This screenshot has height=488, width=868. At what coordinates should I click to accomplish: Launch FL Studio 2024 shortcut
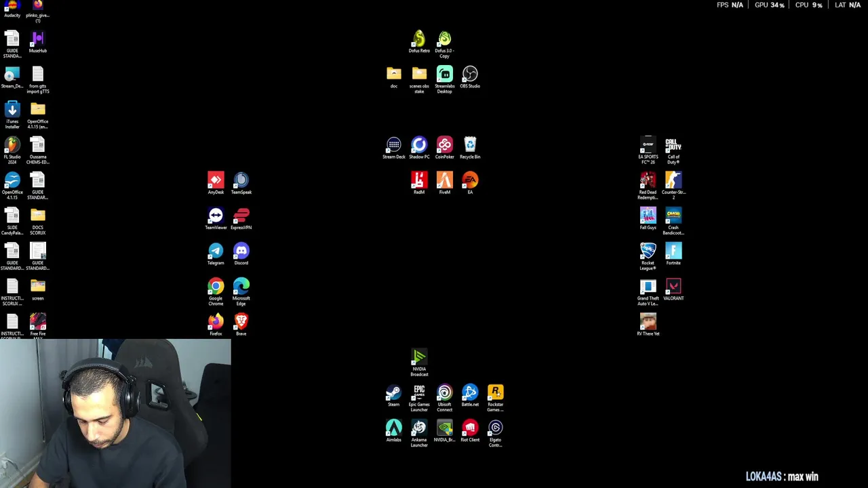12,150
